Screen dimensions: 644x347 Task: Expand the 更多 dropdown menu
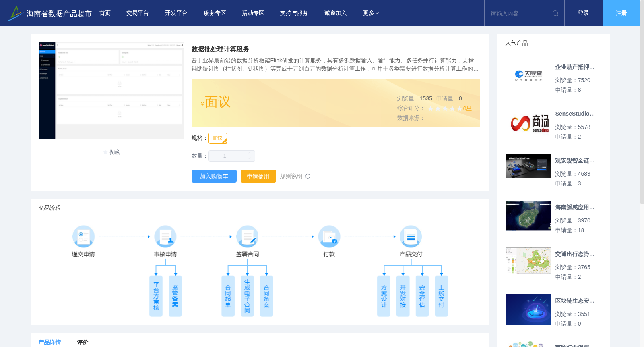371,13
